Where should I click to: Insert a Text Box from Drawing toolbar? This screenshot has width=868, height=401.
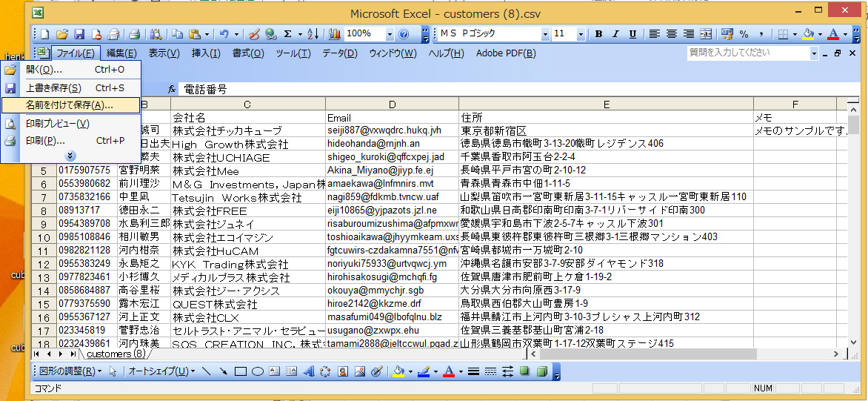point(275,371)
